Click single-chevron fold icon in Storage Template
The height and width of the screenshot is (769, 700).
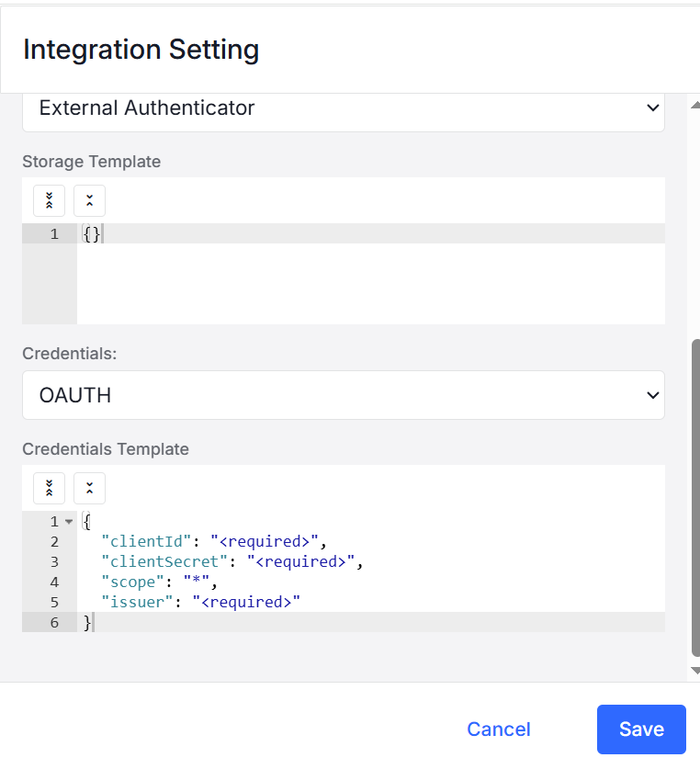point(89,200)
